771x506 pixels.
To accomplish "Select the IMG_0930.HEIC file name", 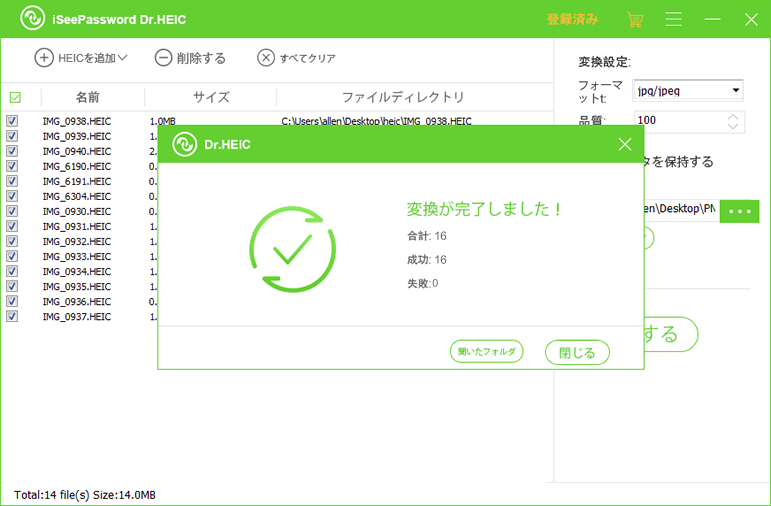I will point(77,211).
